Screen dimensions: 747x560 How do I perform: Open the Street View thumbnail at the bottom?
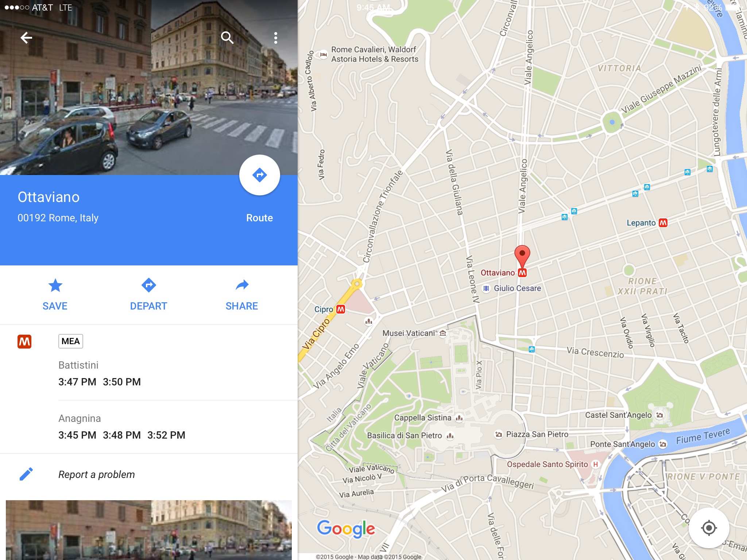coord(149,530)
